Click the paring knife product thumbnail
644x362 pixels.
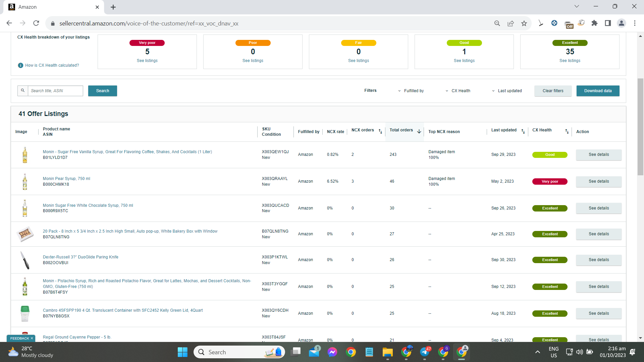(x=25, y=260)
